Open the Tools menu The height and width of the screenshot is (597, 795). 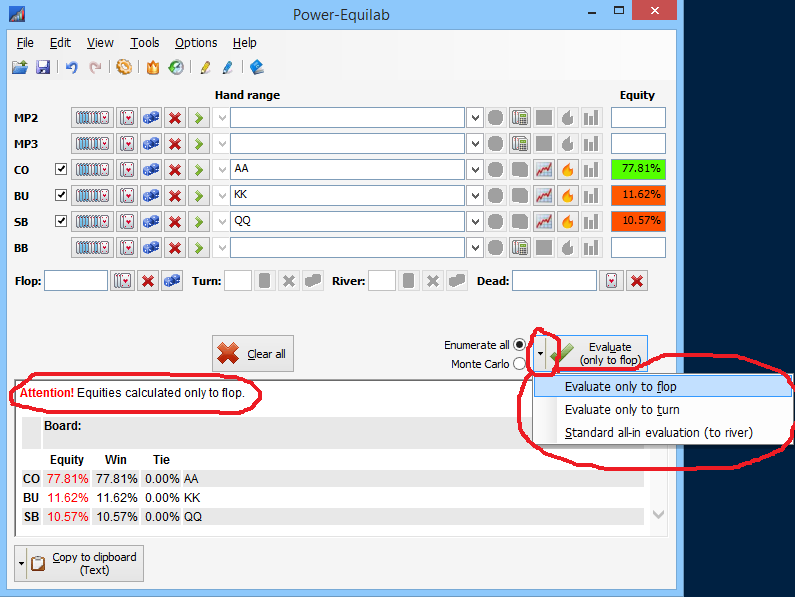144,43
